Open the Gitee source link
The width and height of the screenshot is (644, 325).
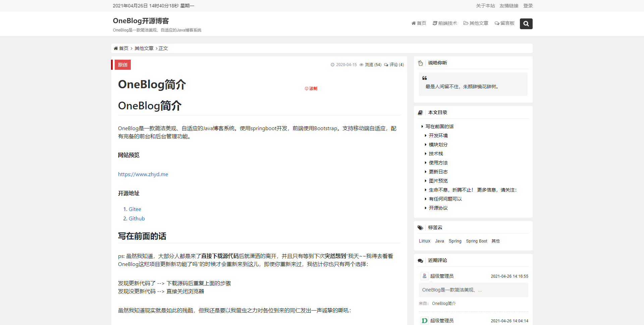point(135,209)
